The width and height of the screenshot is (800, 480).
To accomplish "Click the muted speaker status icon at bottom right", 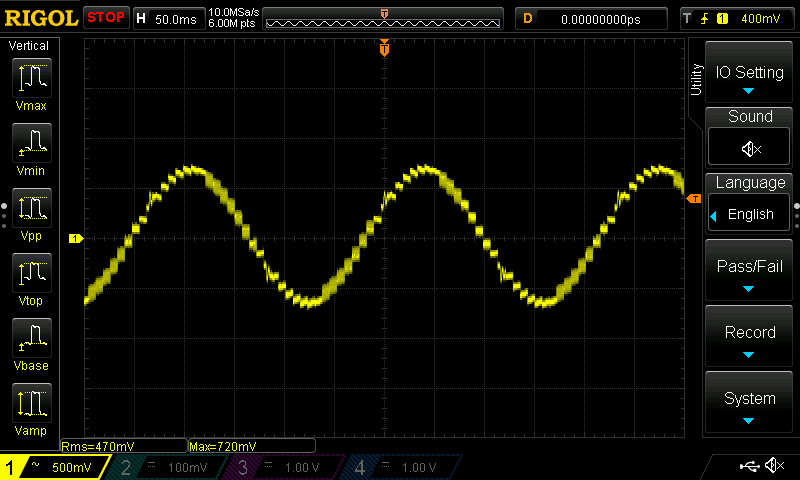I will [774, 465].
